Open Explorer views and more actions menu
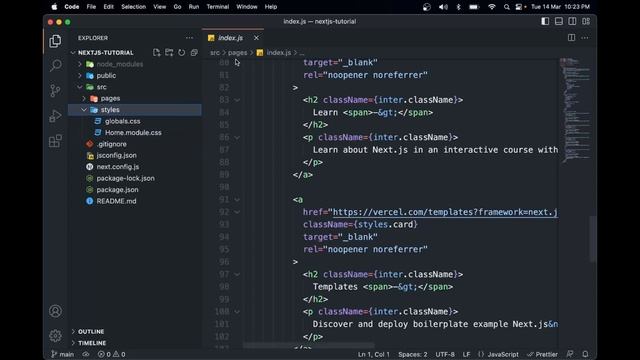Screen dimensions: 640x360 click(x=189, y=38)
